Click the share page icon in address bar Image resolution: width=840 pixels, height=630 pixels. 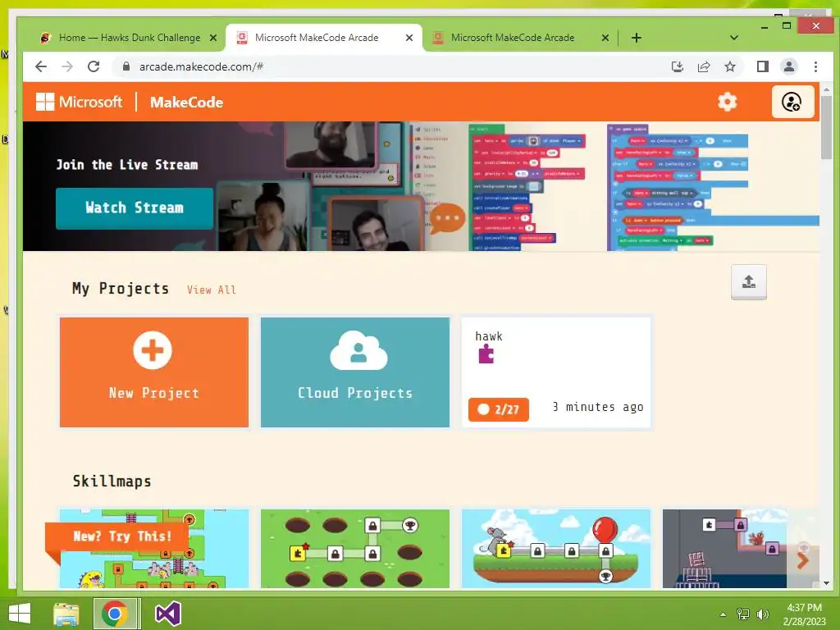pos(703,66)
